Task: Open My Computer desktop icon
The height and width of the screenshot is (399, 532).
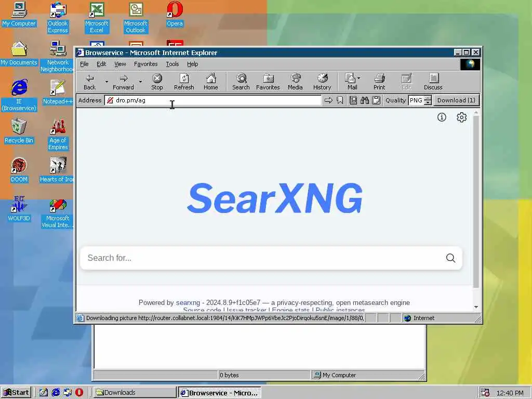Action: 19,14
